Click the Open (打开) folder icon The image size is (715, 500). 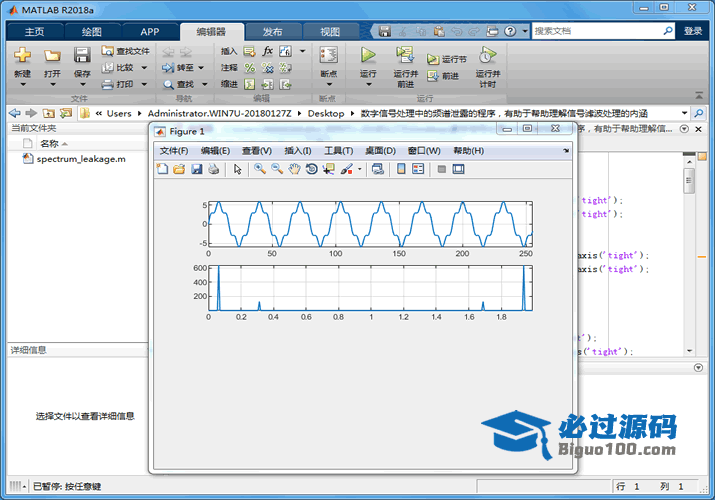(x=52, y=56)
